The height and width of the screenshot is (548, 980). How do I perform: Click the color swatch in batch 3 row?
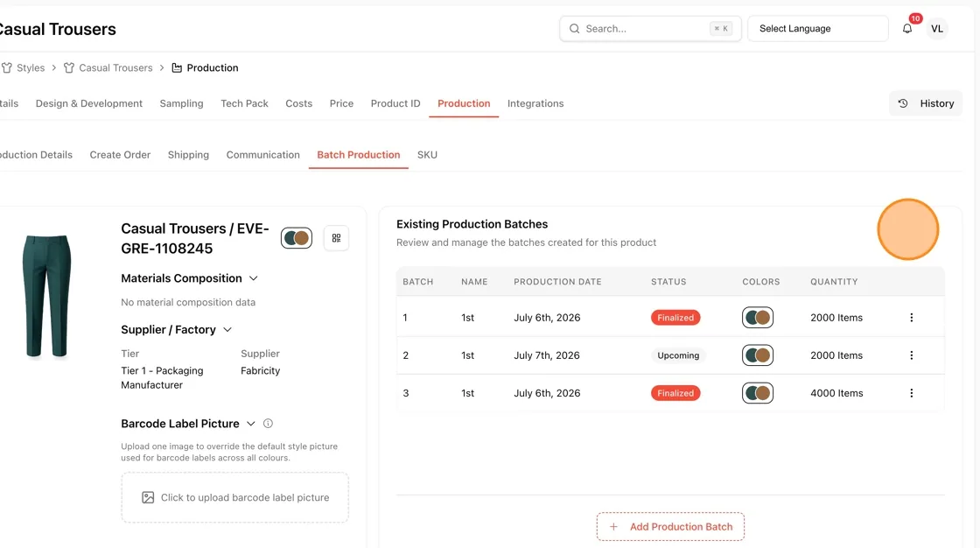pyautogui.click(x=758, y=393)
